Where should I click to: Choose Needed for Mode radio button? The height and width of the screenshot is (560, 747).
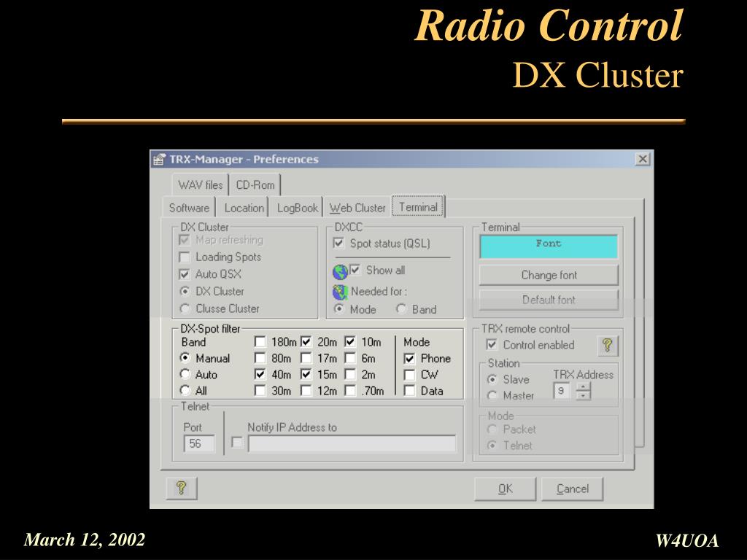point(339,308)
